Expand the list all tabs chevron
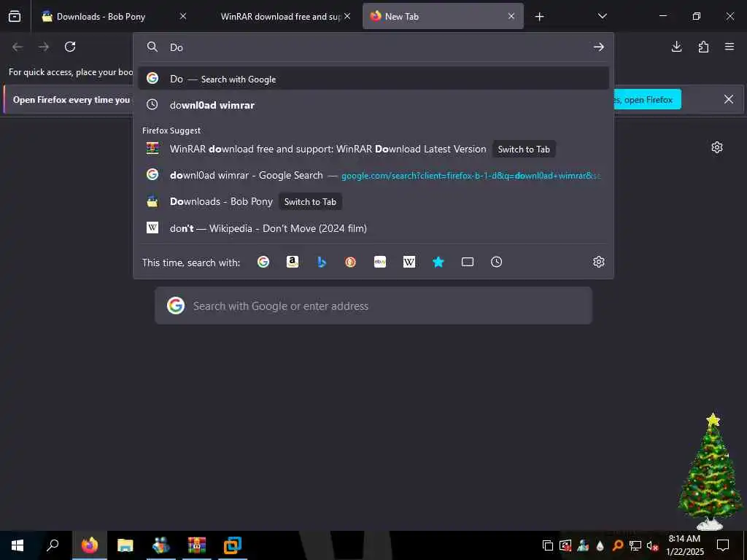The image size is (747, 560). click(602, 16)
